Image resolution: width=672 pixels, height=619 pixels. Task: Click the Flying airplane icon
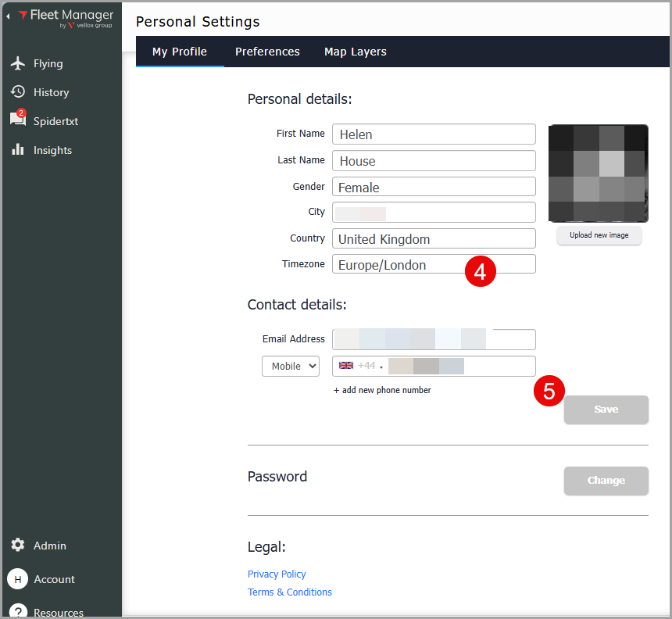click(18, 63)
